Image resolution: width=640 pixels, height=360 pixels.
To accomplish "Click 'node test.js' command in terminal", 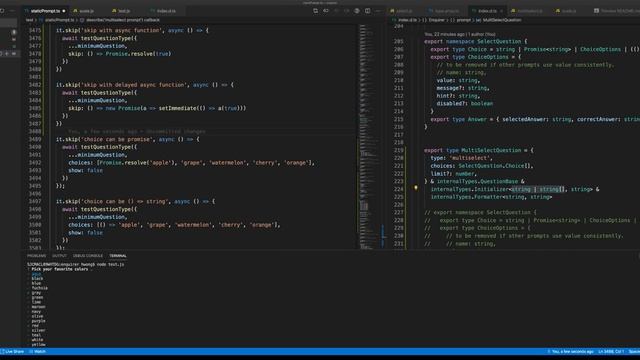I will pyautogui.click(x=111, y=264).
